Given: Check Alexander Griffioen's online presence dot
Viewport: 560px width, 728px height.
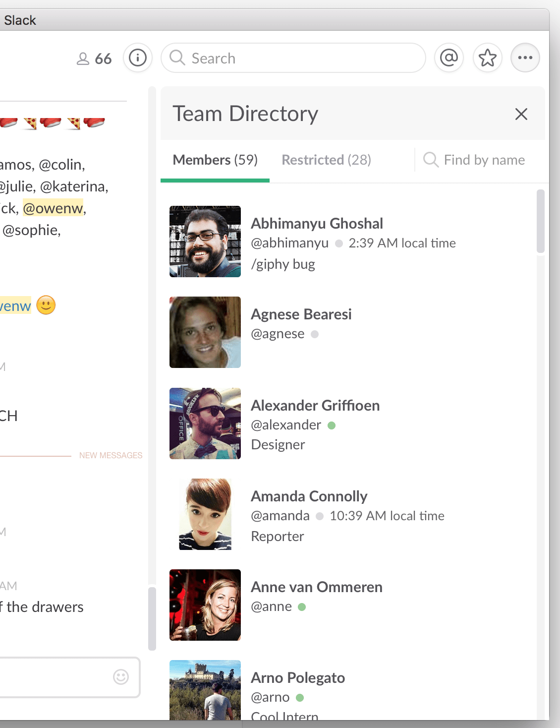Looking at the screenshot, I should [332, 425].
